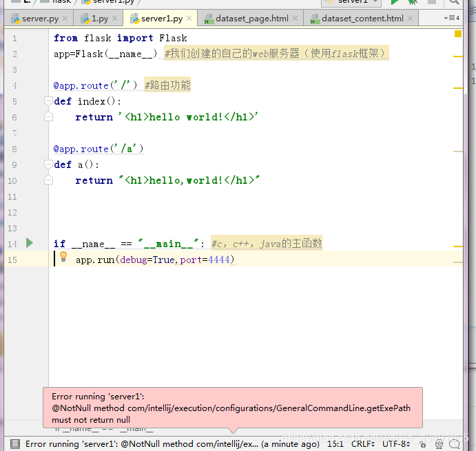Click the lightbulb intention icon on line 15

(63, 257)
